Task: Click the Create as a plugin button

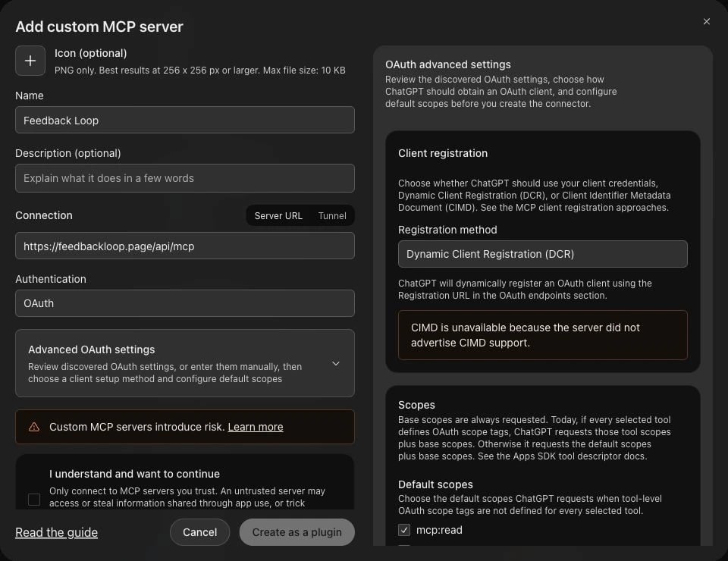Action: point(297,532)
